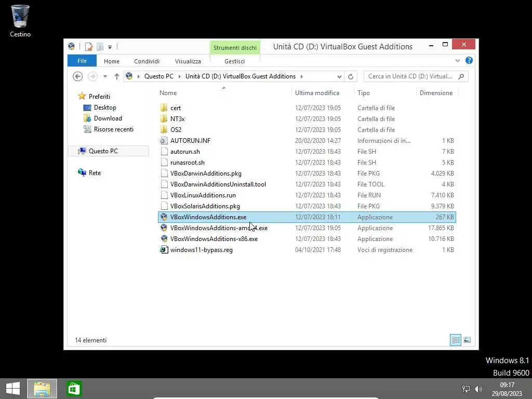This screenshot has width=532, height=399.
Task: Select the windows11-bypass.reg file icon
Action: click(x=164, y=250)
